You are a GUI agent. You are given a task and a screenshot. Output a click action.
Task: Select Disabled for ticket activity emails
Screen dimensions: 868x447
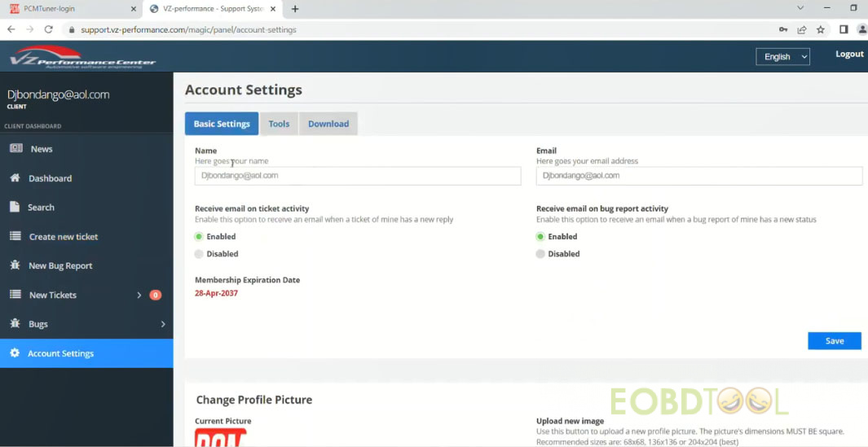click(x=199, y=254)
